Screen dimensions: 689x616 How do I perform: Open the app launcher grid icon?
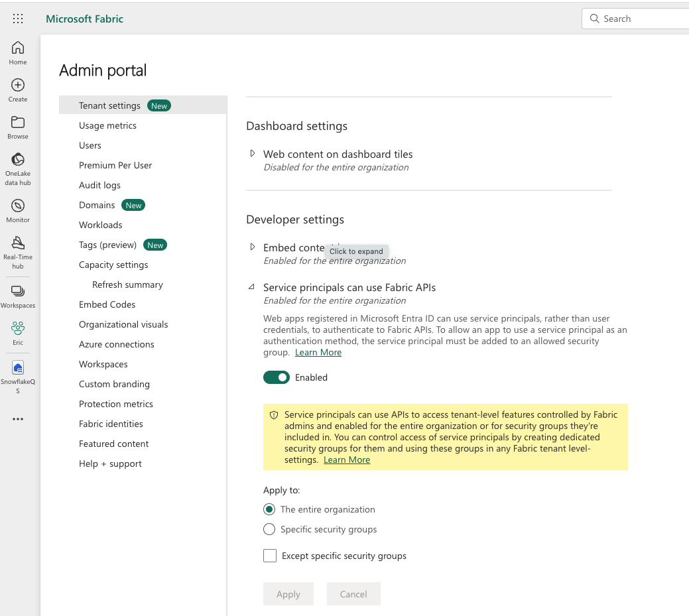[x=18, y=19]
